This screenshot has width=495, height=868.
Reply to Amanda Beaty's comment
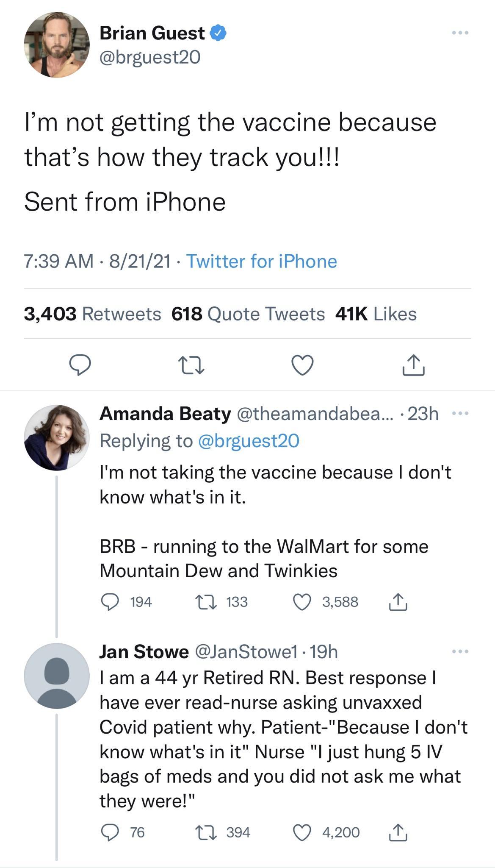[110, 602]
